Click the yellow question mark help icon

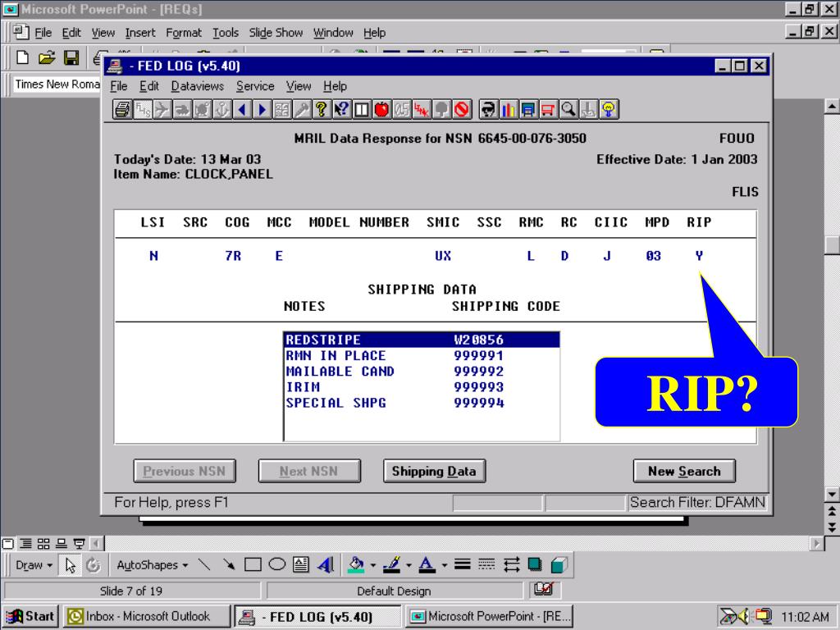click(322, 109)
